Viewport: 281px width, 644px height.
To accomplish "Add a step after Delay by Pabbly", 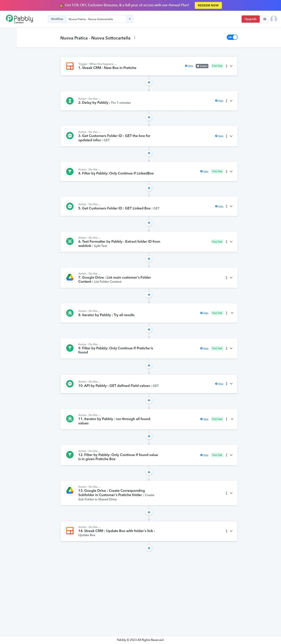I will pyautogui.click(x=149, y=117).
